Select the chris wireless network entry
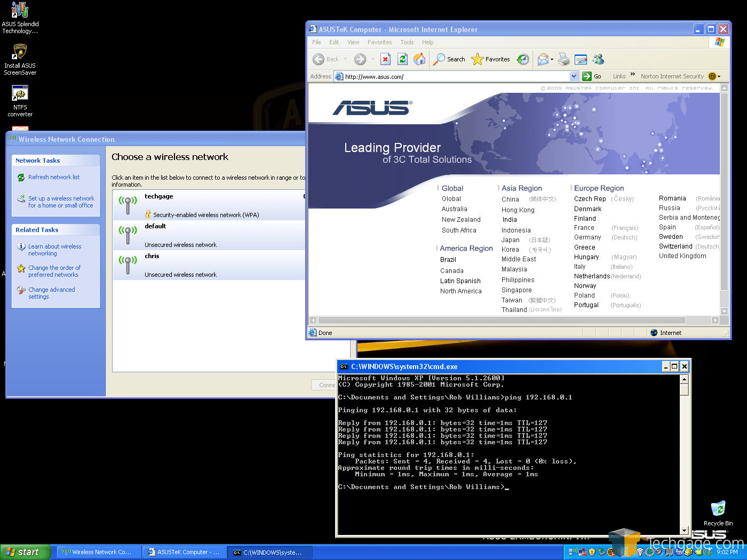This screenshot has width=747, height=560. click(209, 265)
